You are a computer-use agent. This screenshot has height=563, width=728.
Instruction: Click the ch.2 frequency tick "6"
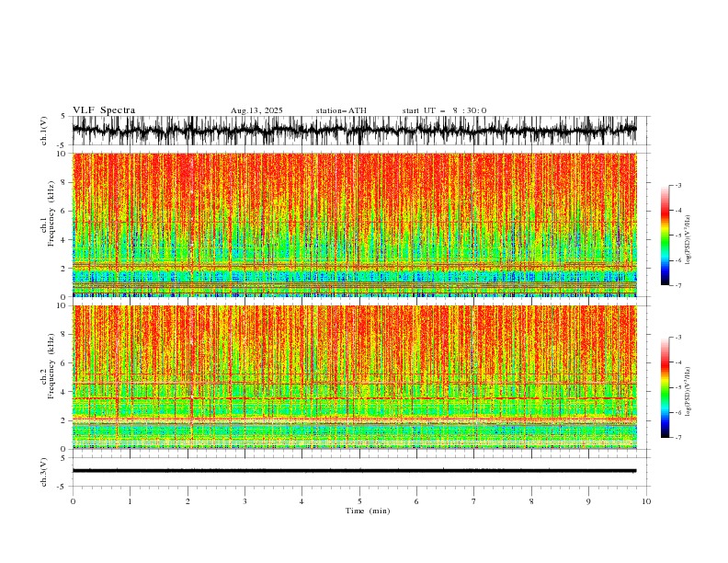pos(63,363)
